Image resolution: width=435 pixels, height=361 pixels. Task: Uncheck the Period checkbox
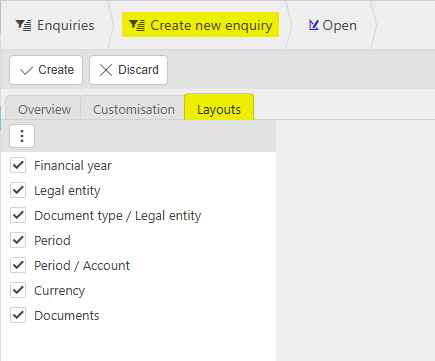(x=18, y=240)
